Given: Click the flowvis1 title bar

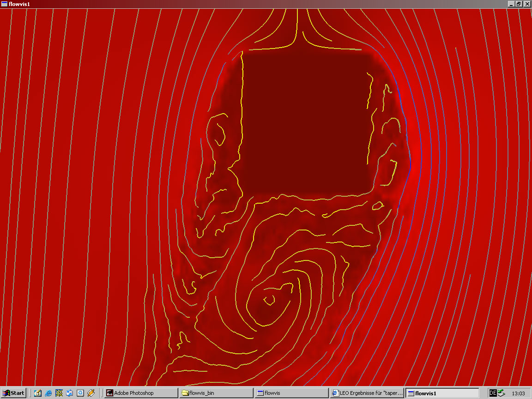Looking at the screenshot, I should click(x=231, y=4).
